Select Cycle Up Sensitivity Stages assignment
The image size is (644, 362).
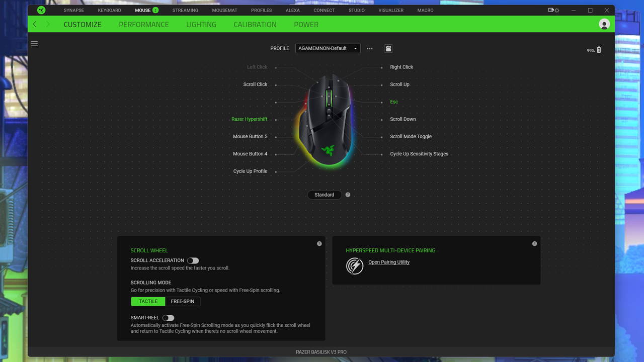click(419, 154)
